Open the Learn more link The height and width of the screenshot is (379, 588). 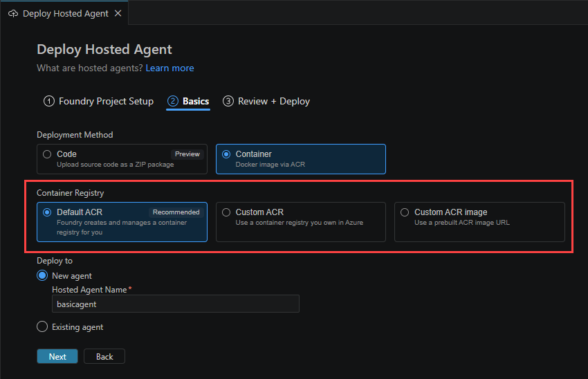pos(169,68)
